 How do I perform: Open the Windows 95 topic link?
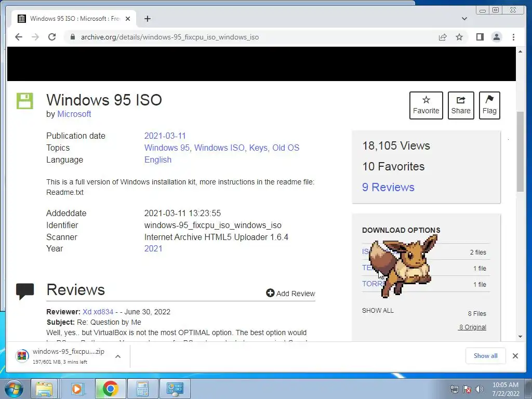[x=167, y=148]
